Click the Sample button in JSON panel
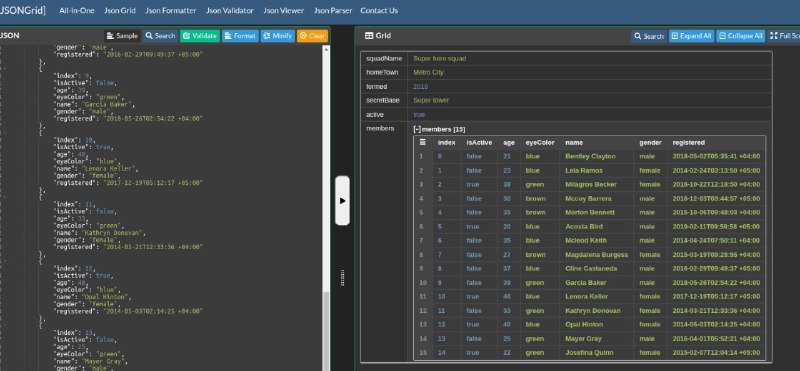The image size is (800, 371). (x=122, y=36)
